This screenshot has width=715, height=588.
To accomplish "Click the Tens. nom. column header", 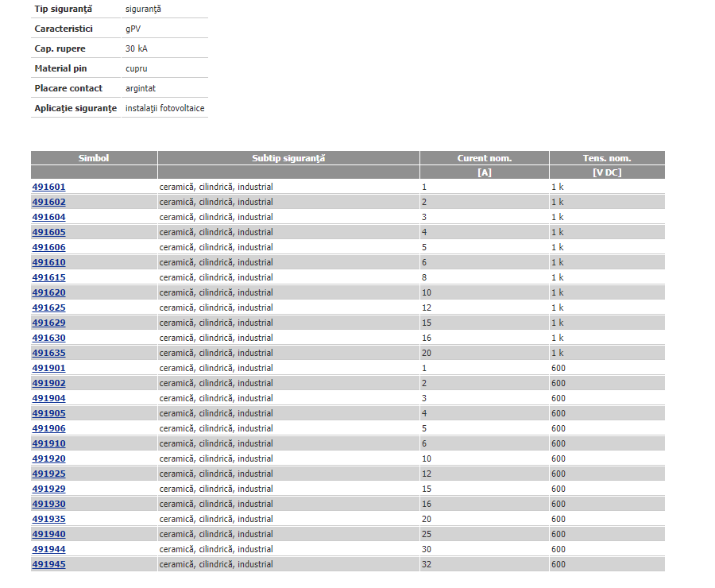I will (x=606, y=158).
